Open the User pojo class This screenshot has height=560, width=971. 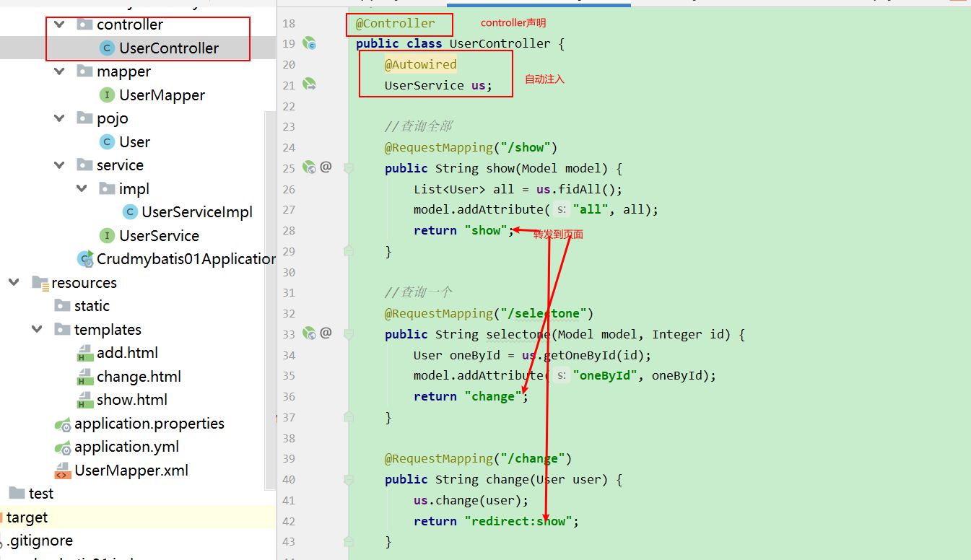(x=134, y=142)
